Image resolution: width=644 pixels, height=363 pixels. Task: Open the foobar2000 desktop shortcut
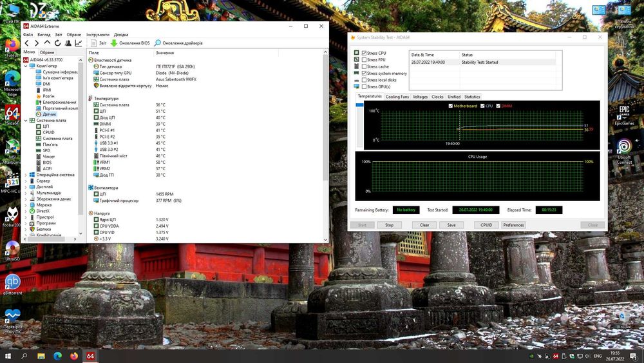(x=12, y=217)
